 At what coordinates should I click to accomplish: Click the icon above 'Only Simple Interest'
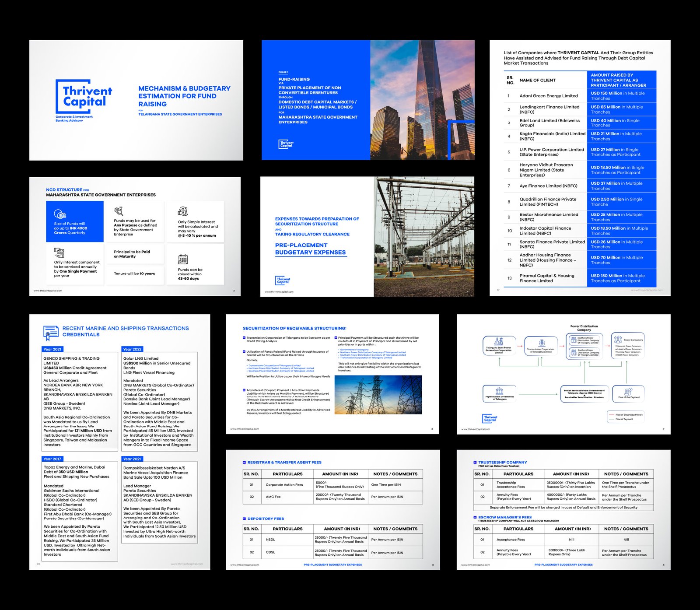tap(183, 211)
